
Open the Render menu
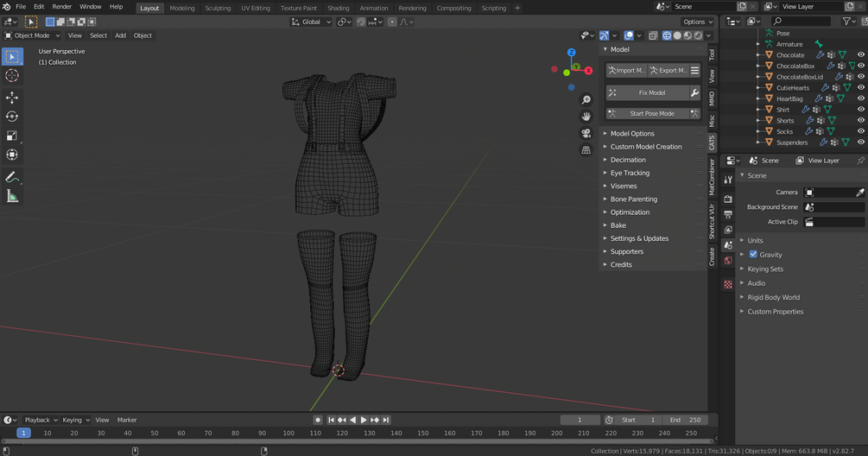coord(62,7)
